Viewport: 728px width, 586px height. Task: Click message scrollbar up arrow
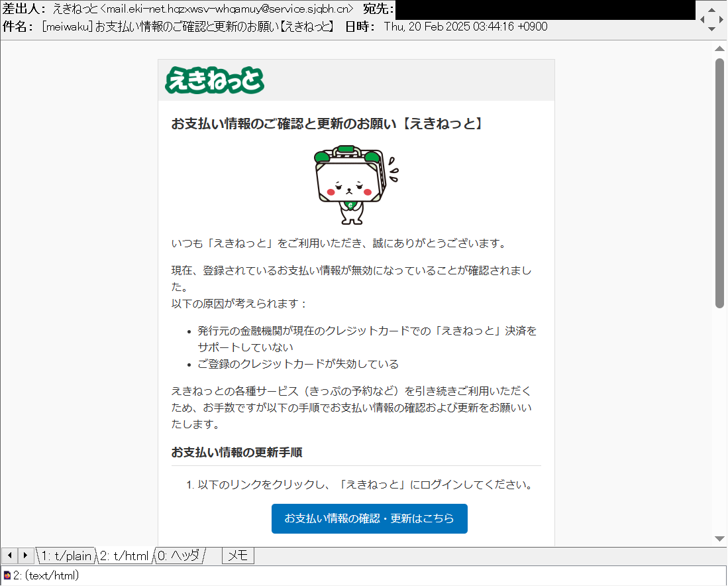tap(719, 48)
